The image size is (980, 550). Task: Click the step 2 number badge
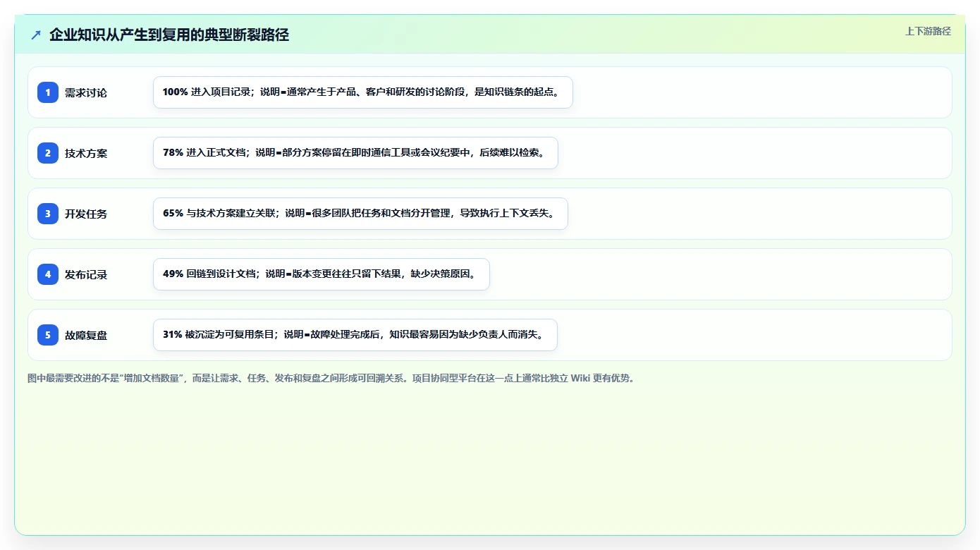point(48,153)
